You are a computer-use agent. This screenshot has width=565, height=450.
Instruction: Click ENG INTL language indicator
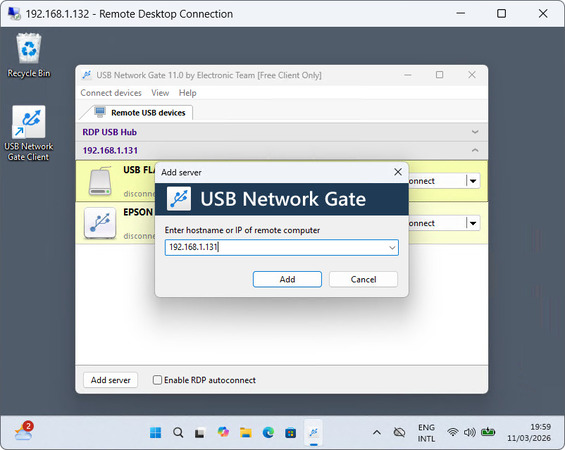tap(426, 433)
